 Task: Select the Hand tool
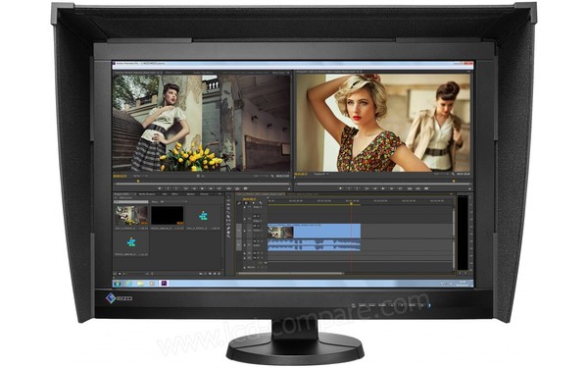tap(228, 233)
